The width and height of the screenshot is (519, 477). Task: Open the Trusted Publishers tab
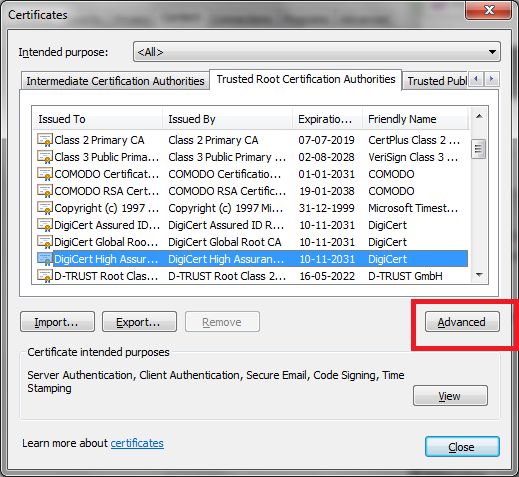[436, 81]
